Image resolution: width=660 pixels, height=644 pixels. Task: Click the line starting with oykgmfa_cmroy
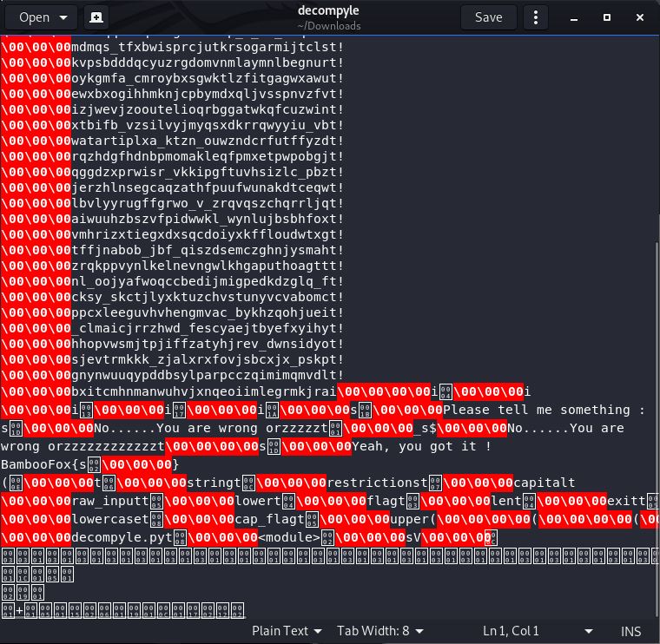click(172, 78)
